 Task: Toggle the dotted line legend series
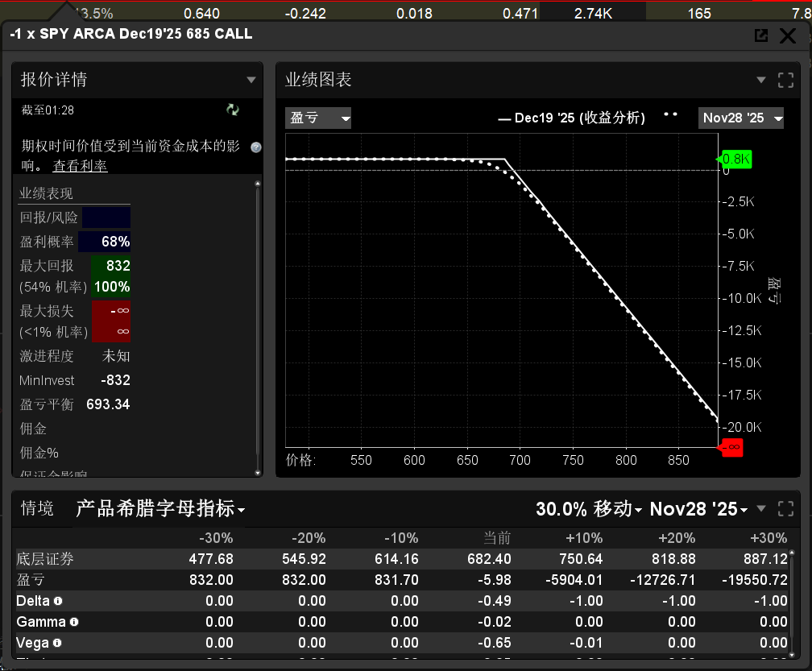pyautogui.click(x=670, y=115)
